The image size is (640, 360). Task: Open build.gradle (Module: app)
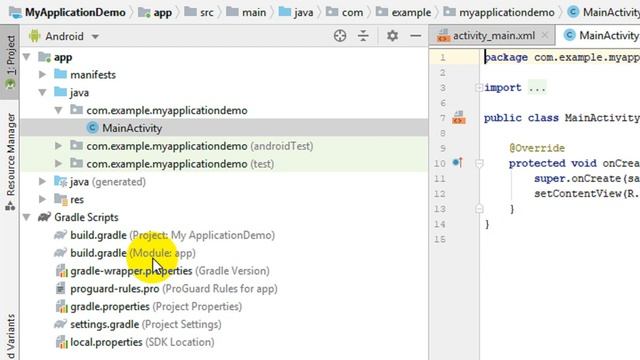[133, 253]
